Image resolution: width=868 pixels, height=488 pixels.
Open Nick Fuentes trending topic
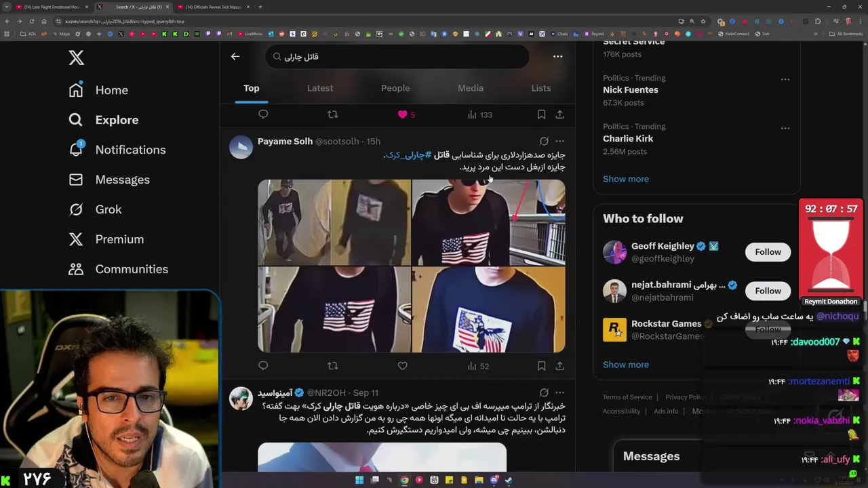pyautogui.click(x=631, y=90)
